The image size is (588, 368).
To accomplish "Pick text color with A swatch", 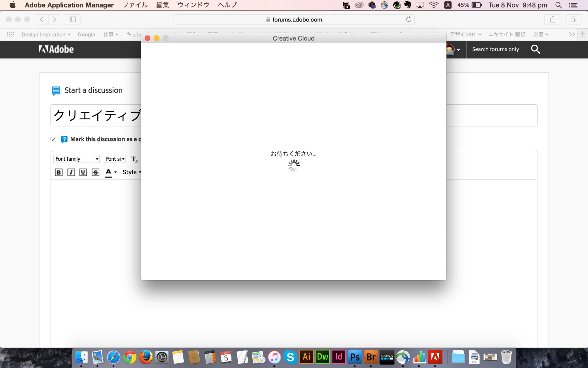I will [109, 172].
